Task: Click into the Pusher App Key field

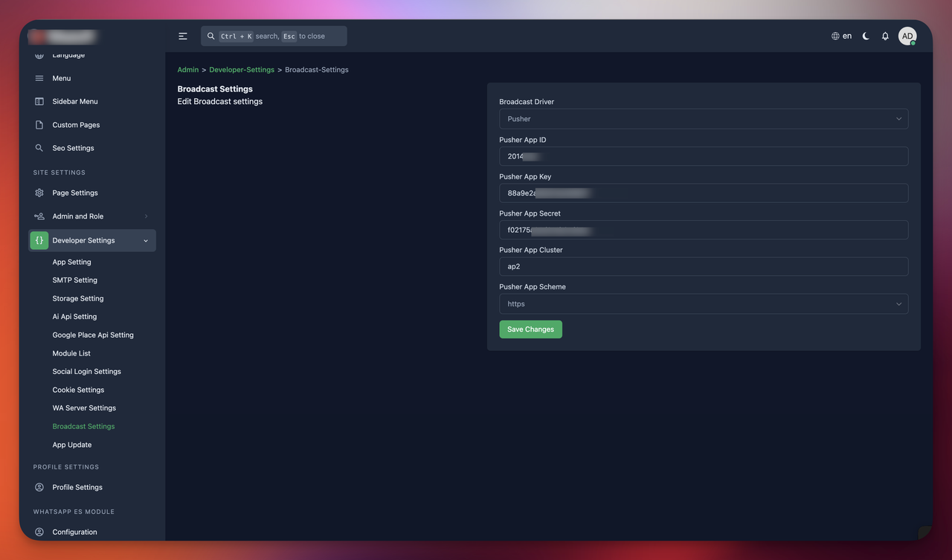Action: [704, 193]
